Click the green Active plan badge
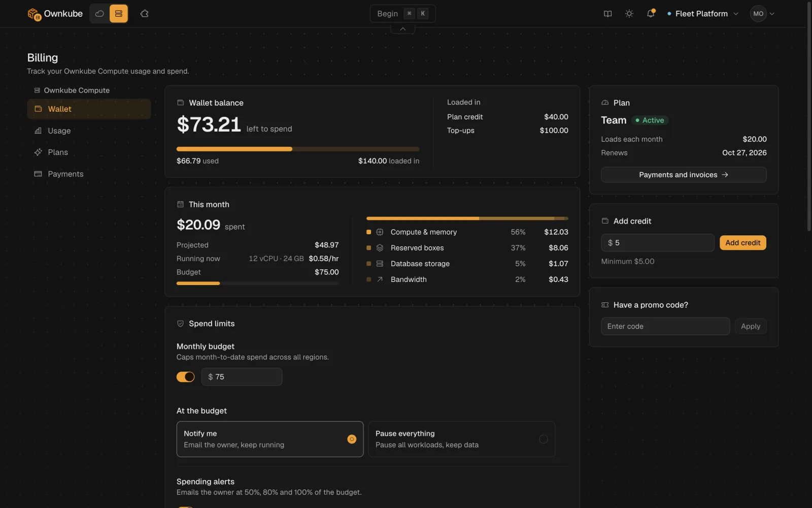This screenshot has height=508, width=812. click(x=650, y=120)
